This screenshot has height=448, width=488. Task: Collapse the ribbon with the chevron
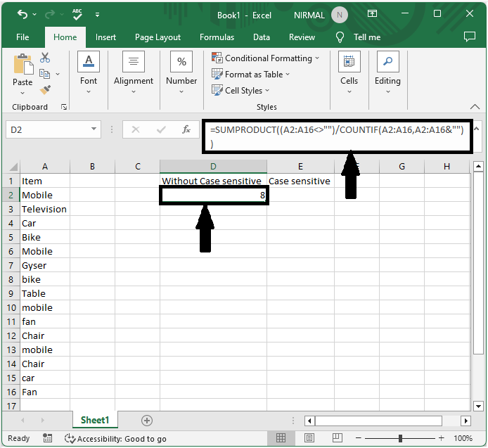[475, 107]
